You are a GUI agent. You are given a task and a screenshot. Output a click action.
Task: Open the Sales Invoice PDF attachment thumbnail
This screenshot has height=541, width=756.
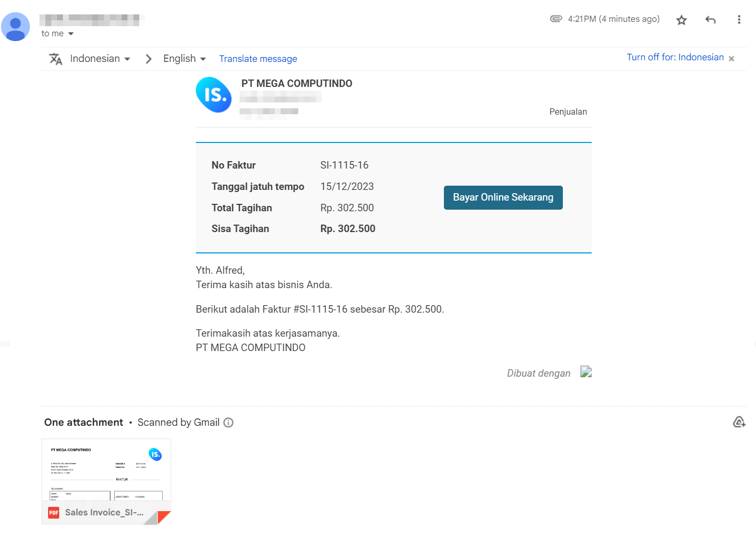click(106, 481)
